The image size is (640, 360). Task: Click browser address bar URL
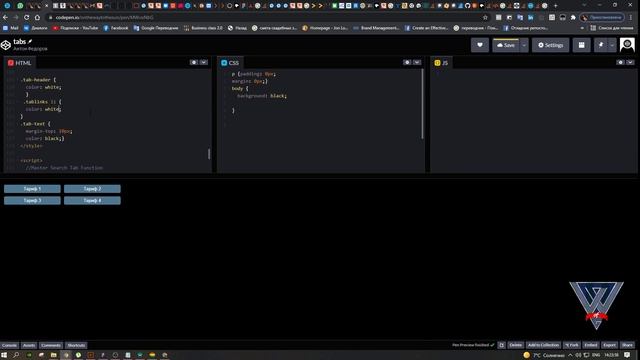click(104, 18)
